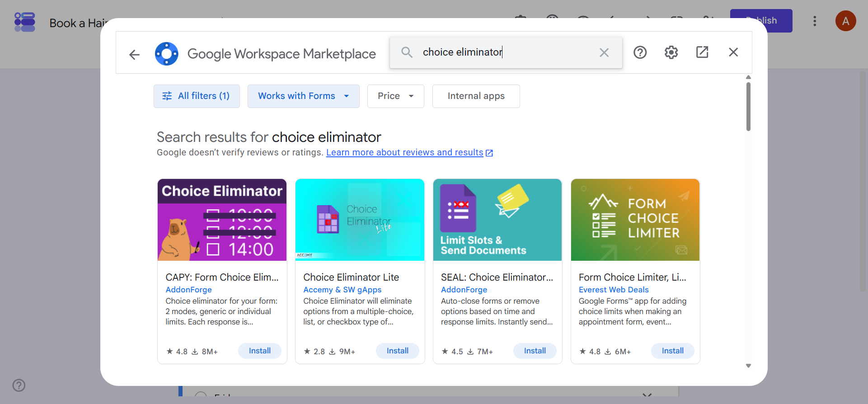This screenshot has height=404, width=868.
Task: Click the marketplace scrollbar down arrow
Action: pos(748,366)
